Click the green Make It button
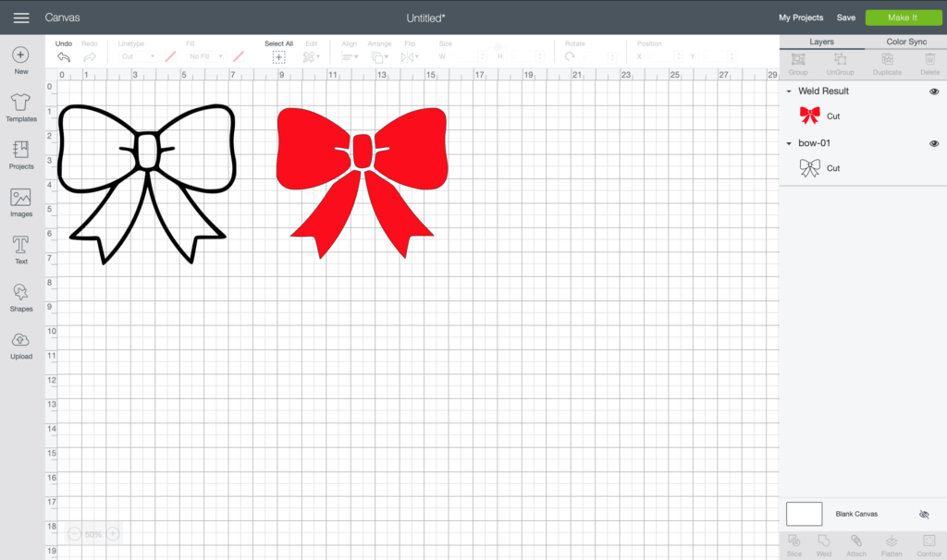Viewport: 947px width, 560px height. coord(903,18)
